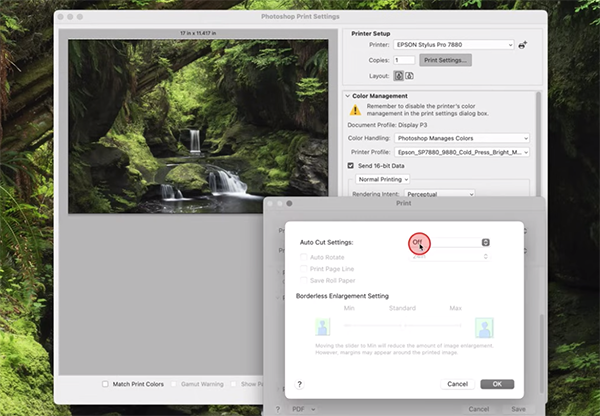Open help in the Auto Cut dialog
Image resolution: width=600 pixels, height=416 pixels.
[x=300, y=384]
